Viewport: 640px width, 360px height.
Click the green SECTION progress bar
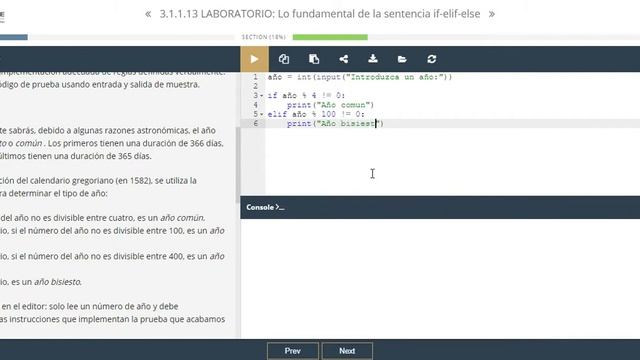(x=330, y=37)
